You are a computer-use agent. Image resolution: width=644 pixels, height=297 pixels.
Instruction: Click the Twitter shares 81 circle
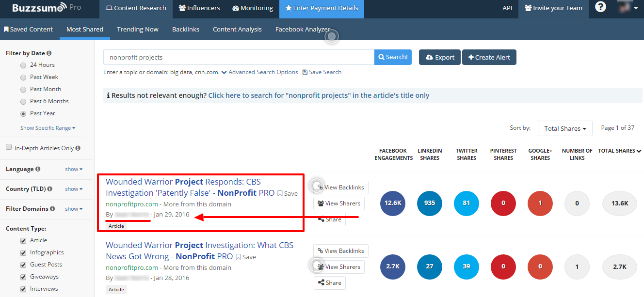click(x=467, y=203)
